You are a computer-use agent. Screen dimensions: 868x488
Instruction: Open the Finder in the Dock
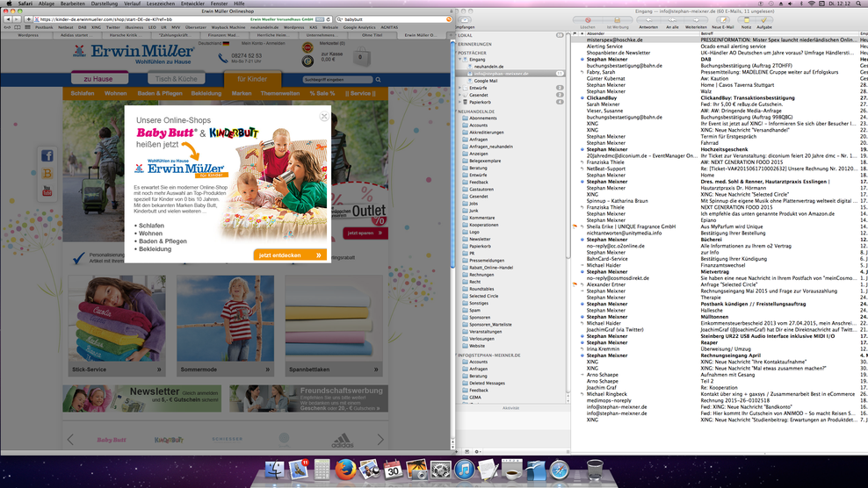coord(274,470)
